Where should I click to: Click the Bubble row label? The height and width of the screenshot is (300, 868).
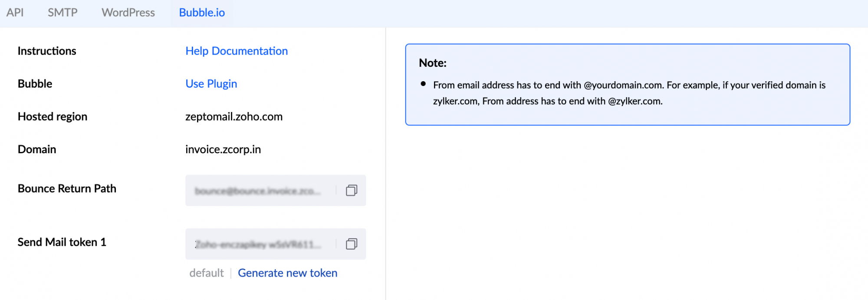coord(35,83)
